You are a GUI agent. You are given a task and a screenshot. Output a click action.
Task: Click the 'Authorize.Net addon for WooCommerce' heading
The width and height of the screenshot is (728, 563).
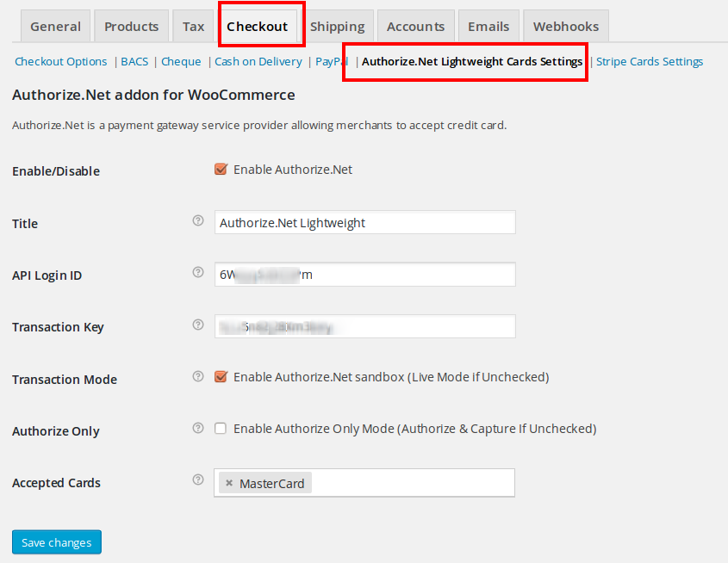tap(153, 95)
